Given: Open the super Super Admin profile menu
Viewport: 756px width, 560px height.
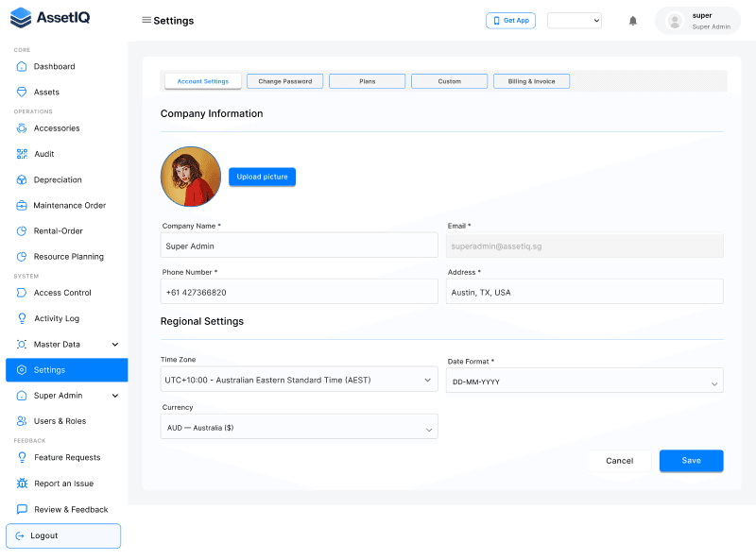Looking at the screenshot, I should pyautogui.click(x=697, y=21).
